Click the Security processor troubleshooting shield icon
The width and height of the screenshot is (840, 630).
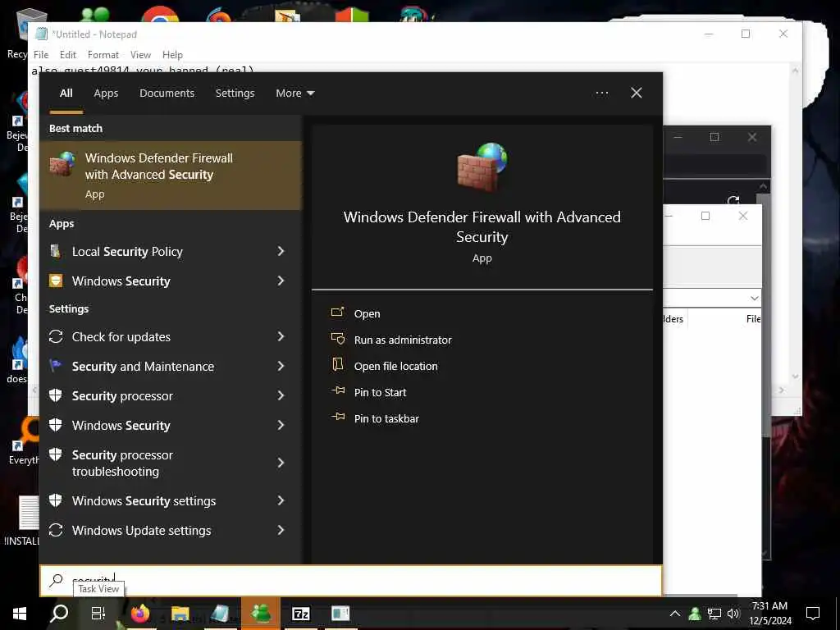[55, 454]
